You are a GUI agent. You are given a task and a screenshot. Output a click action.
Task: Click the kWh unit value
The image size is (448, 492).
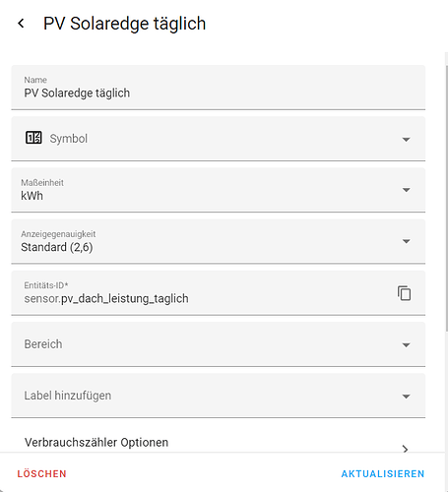32,196
